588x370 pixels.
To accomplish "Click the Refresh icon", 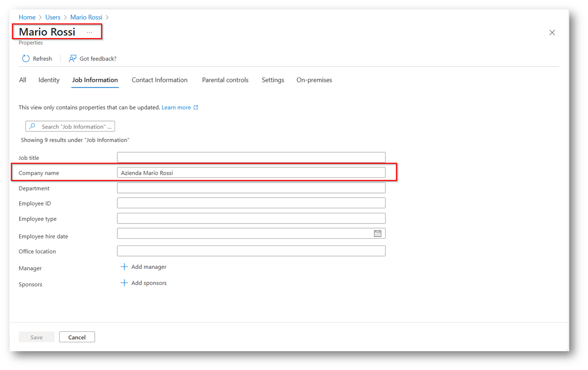I will [x=26, y=59].
